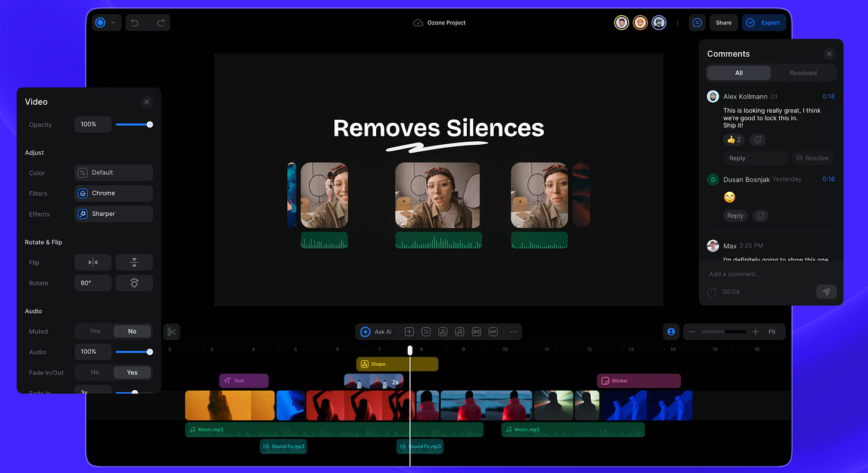Image resolution: width=868 pixels, height=473 pixels.
Task: Click the undo arrow in the top bar
Action: point(135,23)
